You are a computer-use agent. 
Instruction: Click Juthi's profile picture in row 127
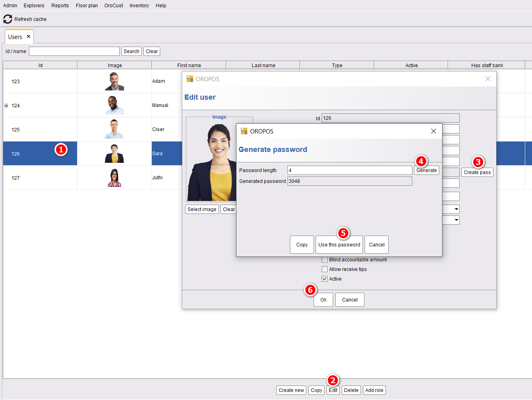(x=114, y=178)
